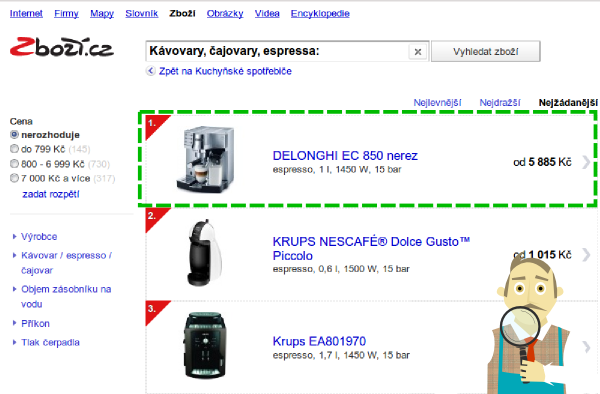This screenshot has width=600, height=394.
Task: Click the 'Vyhledat zboží' search button
Action: 486,51
